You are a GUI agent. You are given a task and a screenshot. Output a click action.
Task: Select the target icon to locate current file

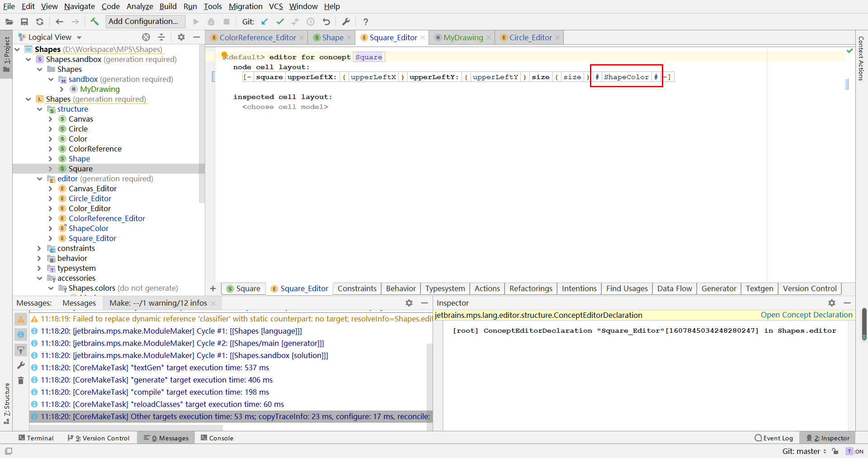tap(146, 37)
